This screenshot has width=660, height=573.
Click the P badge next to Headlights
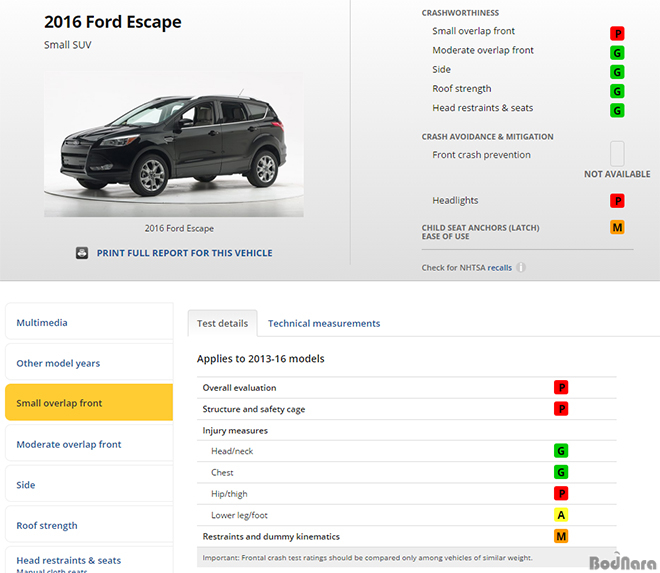coord(617,201)
